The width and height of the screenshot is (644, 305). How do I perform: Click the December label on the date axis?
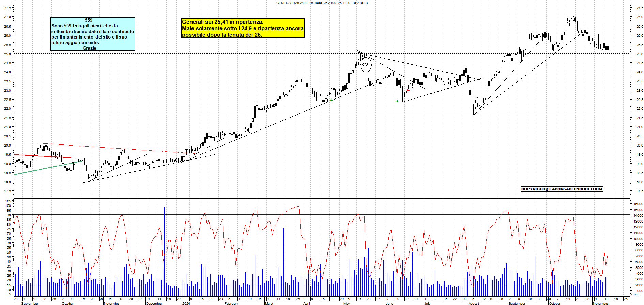coord(154,303)
